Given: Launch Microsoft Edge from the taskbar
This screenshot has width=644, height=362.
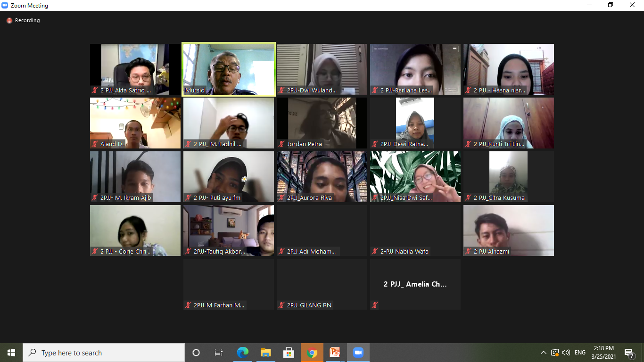Looking at the screenshot, I should [242, 353].
